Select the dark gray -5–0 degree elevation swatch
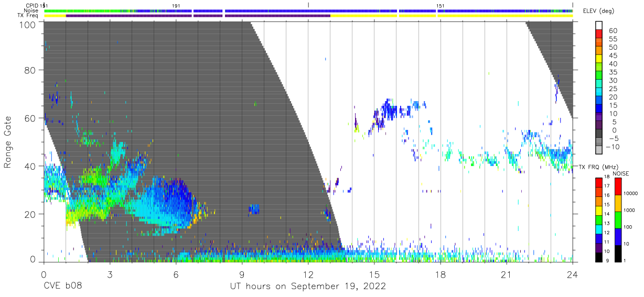 (x=598, y=134)
